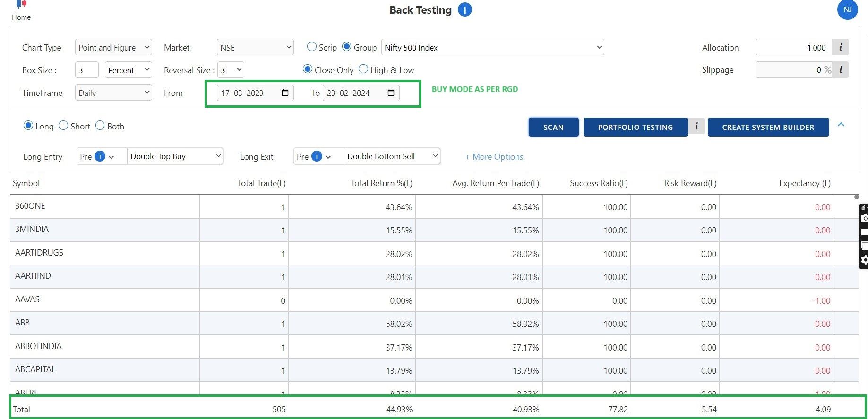Click Home link text
Screen dimensions: 868x419
click(21, 17)
